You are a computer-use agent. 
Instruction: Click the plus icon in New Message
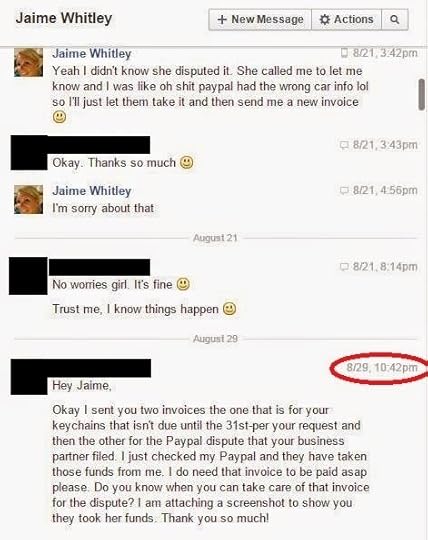[222, 20]
